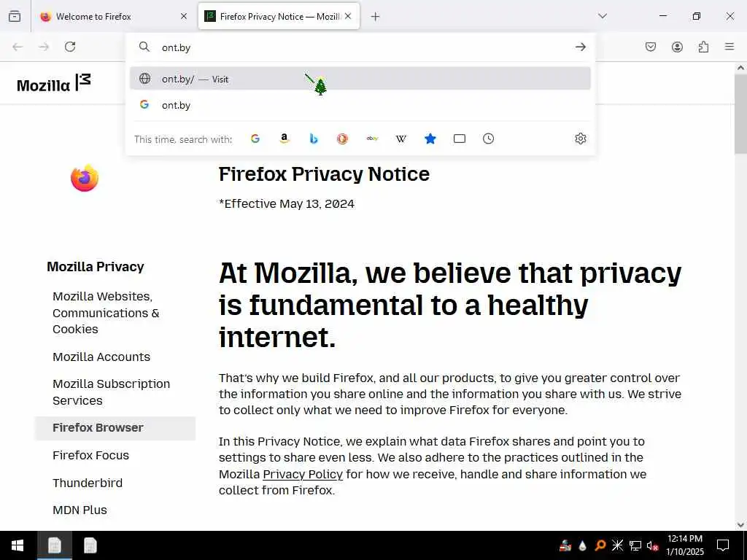Search open tabs icon
Viewport: 747px width, 560px height.
coord(460,139)
